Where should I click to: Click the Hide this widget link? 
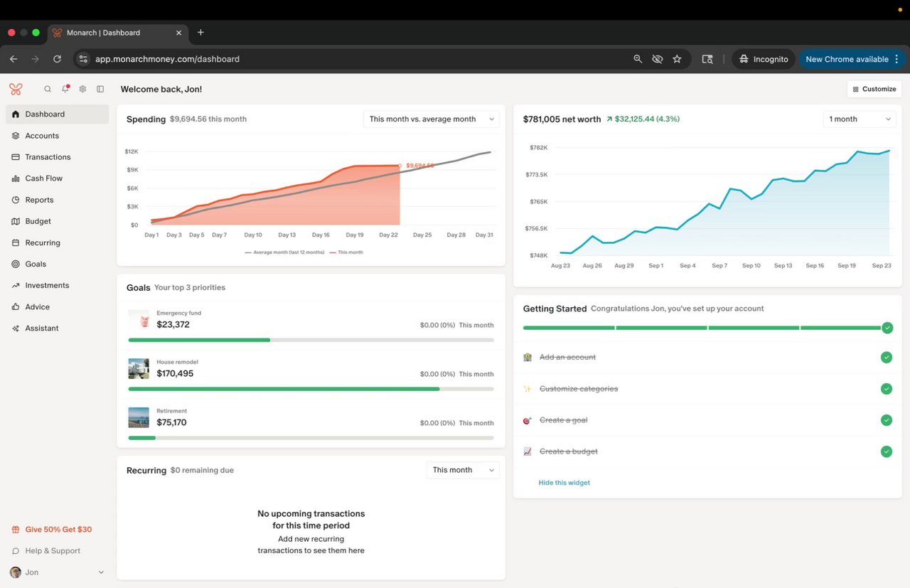(564, 483)
